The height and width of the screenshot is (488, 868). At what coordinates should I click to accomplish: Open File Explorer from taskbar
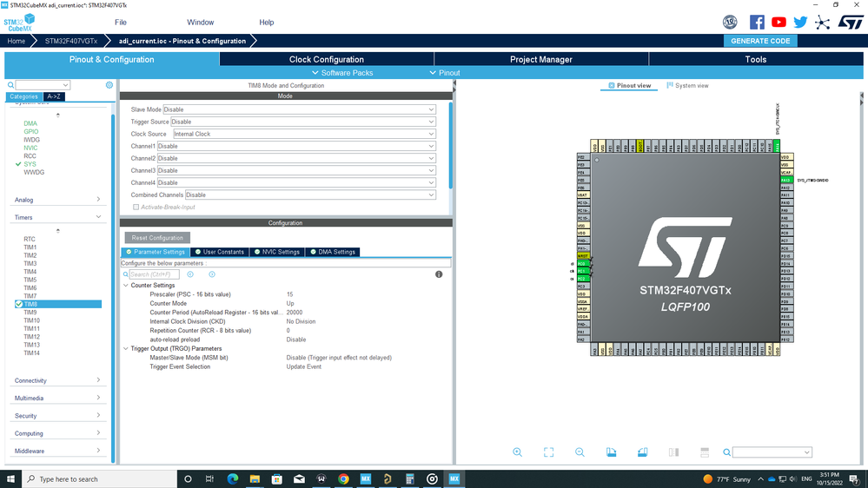point(255,479)
